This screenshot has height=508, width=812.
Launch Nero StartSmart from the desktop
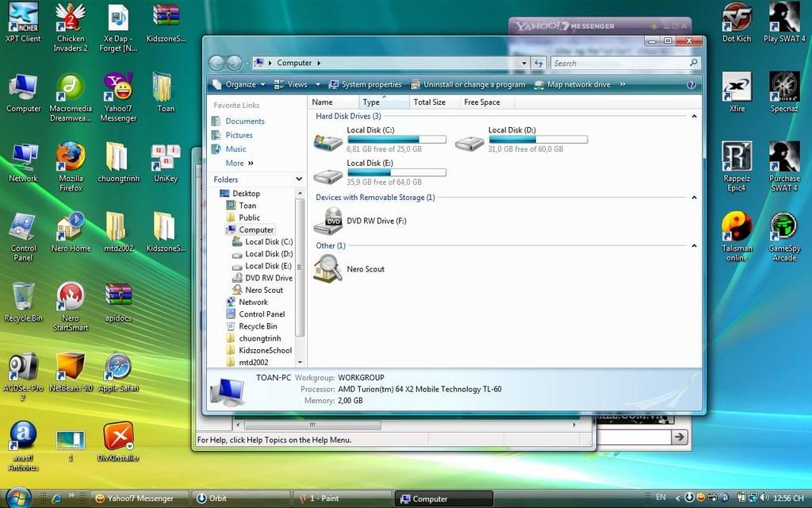click(x=71, y=307)
